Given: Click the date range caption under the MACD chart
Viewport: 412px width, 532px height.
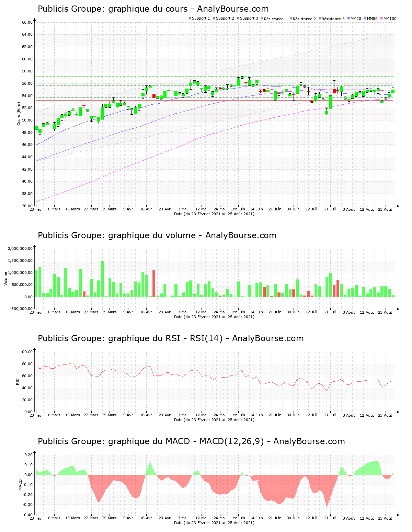Looking at the screenshot, I should 214,523.
